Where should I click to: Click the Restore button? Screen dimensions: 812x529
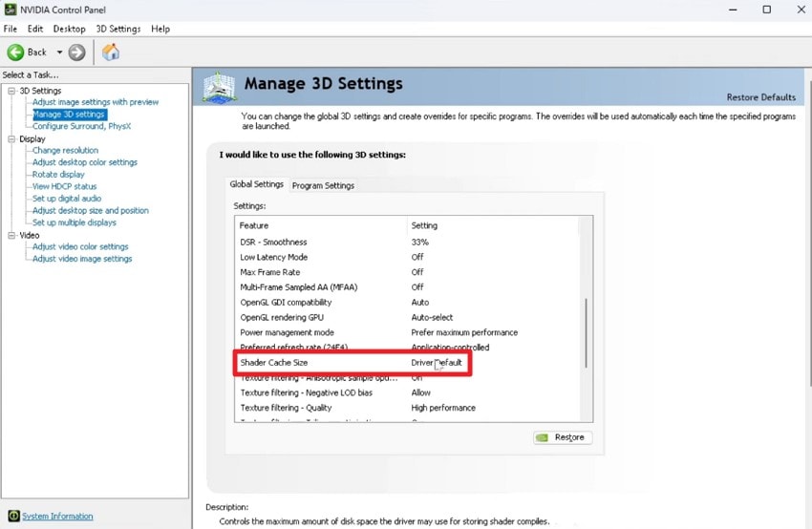click(x=563, y=437)
